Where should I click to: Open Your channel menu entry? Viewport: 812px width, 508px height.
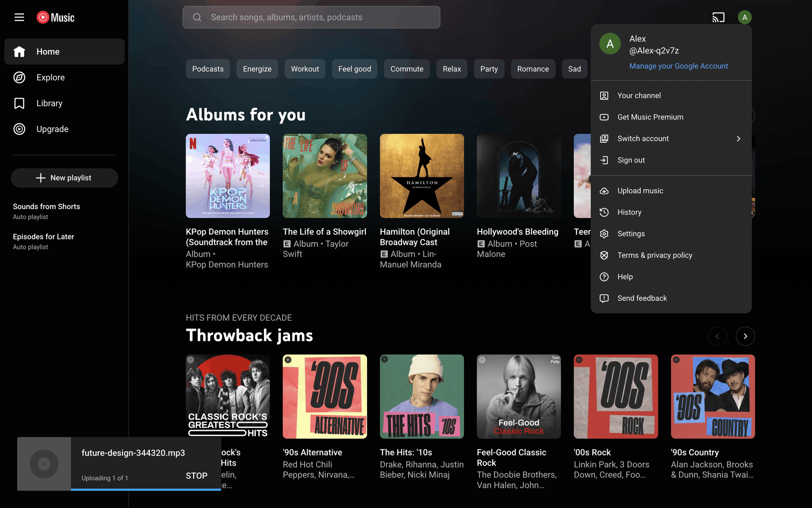tap(671, 96)
